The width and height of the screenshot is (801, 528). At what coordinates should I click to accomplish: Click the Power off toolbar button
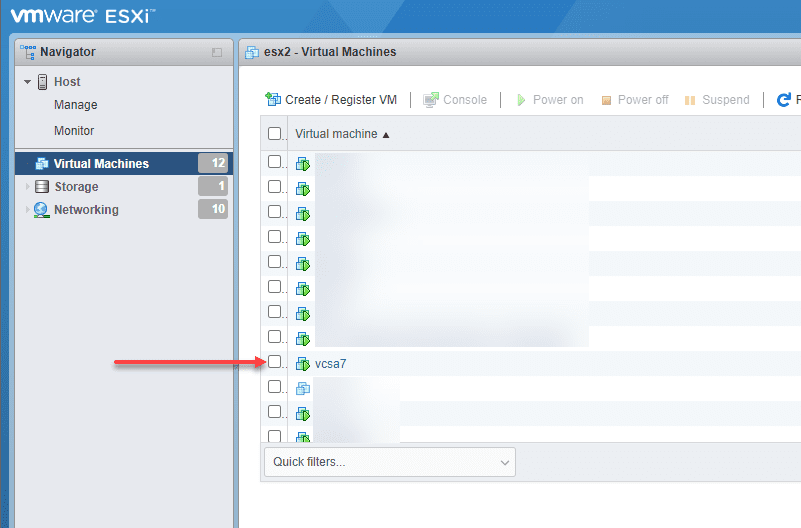coord(635,100)
